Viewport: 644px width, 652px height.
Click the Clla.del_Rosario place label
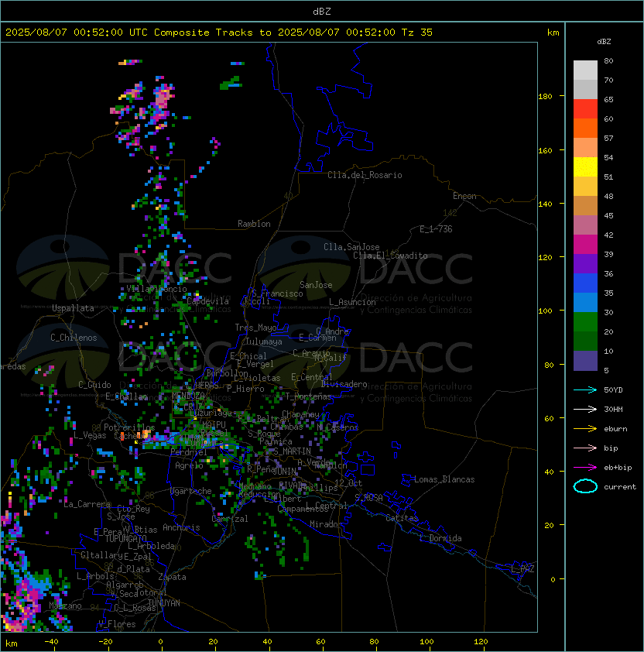coord(365,175)
